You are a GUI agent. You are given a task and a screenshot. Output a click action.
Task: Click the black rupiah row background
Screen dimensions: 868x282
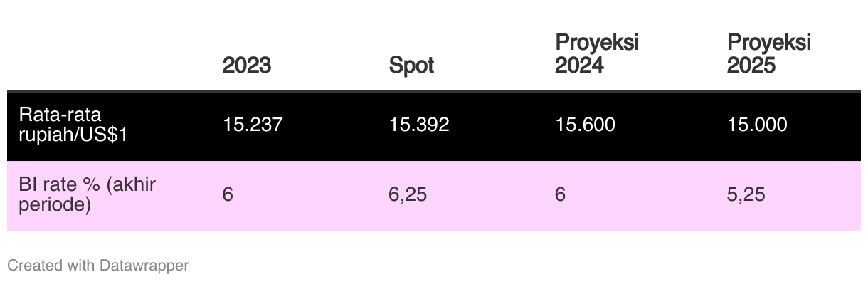[x=434, y=126]
